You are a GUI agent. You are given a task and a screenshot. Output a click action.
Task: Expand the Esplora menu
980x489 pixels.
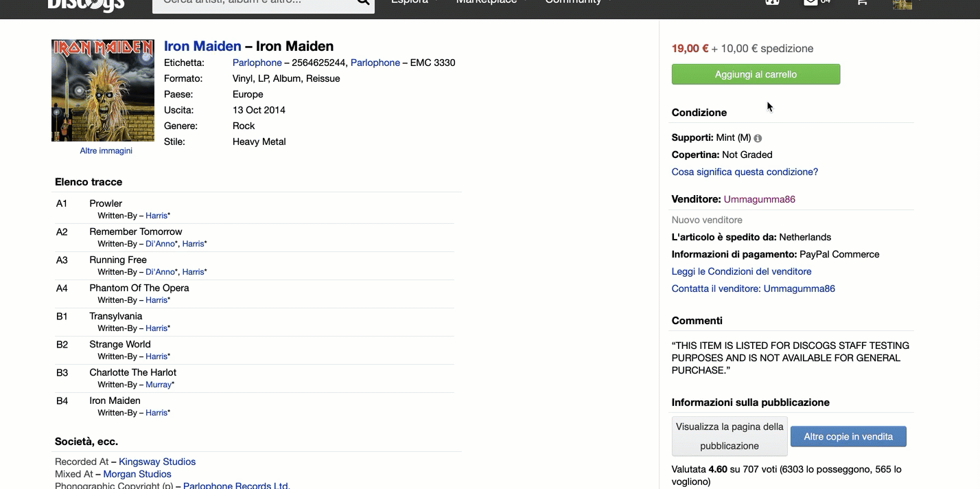tap(415, 3)
